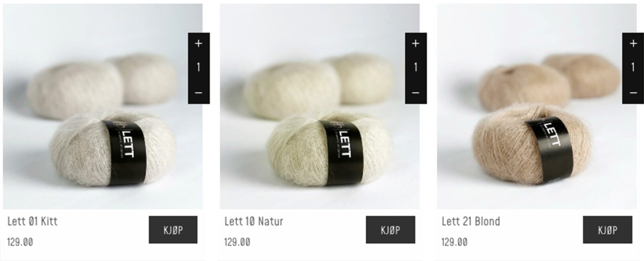Select quantity value field for Lett 01 Kitt

(198, 67)
